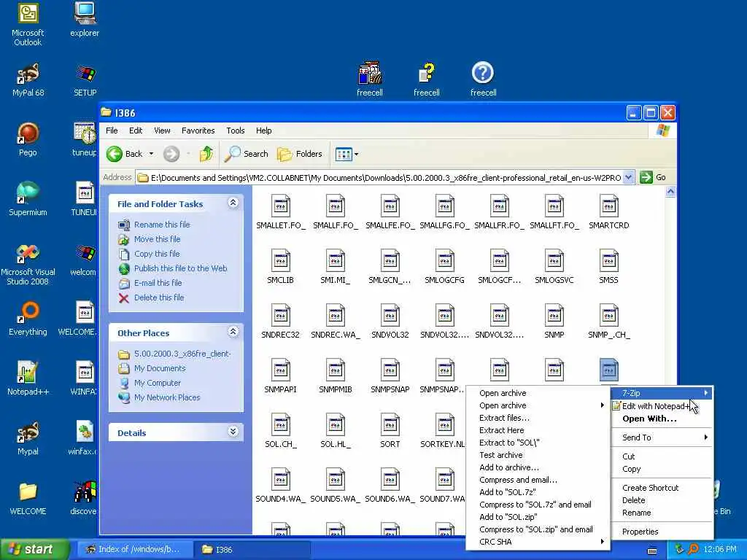Expand the Address bar dropdown
Screen dimensions: 747x560
click(x=628, y=178)
